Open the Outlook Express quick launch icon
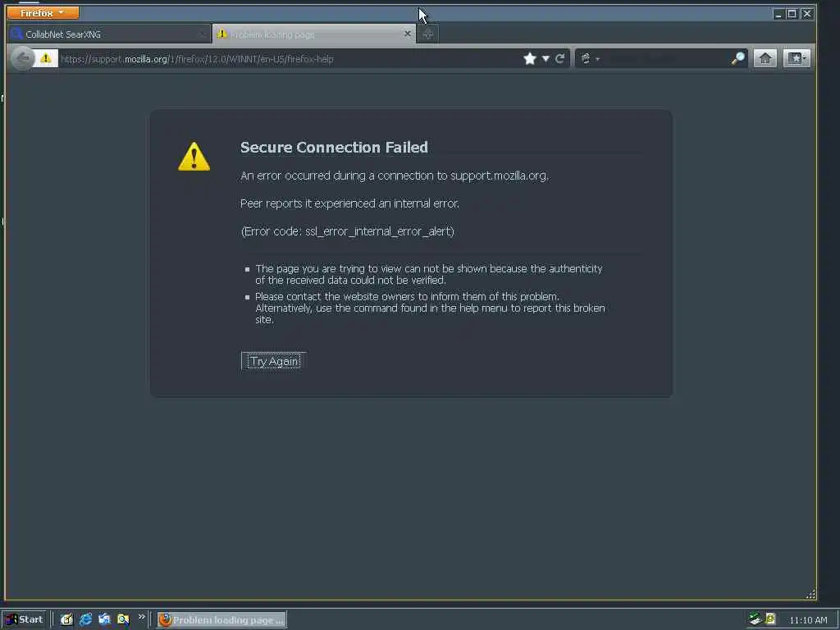 [104, 619]
